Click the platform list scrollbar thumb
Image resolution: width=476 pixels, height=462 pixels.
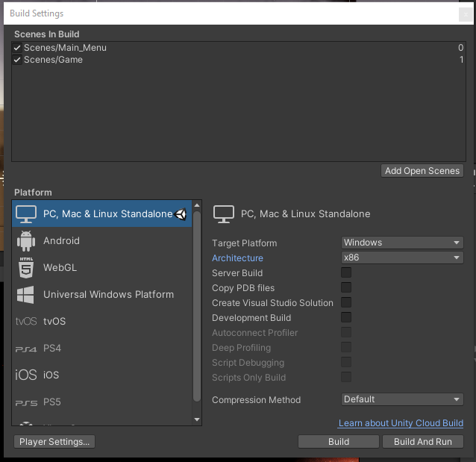(197, 306)
